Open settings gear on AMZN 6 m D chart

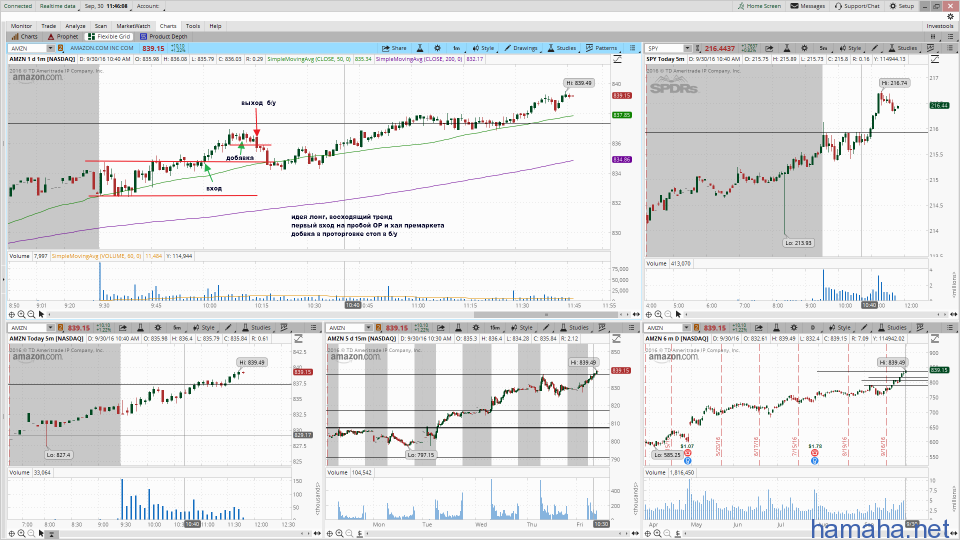tap(793, 328)
